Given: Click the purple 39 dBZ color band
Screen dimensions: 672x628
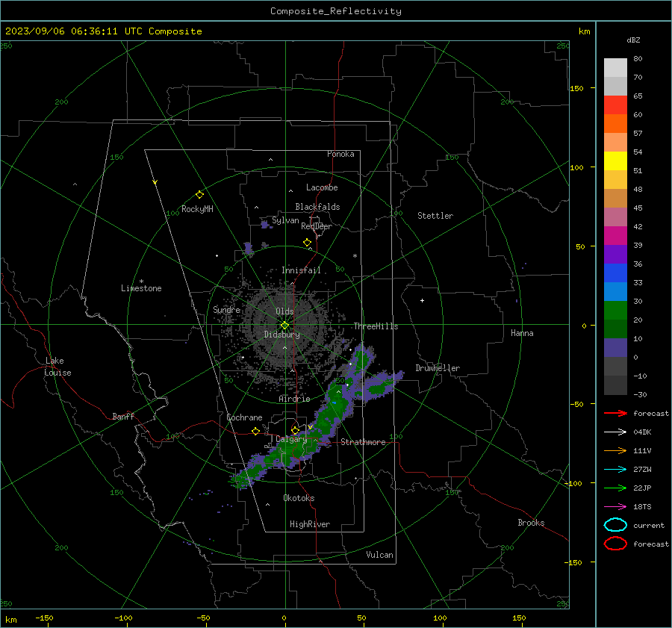Looking at the screenshot, I should pos(615,254).
